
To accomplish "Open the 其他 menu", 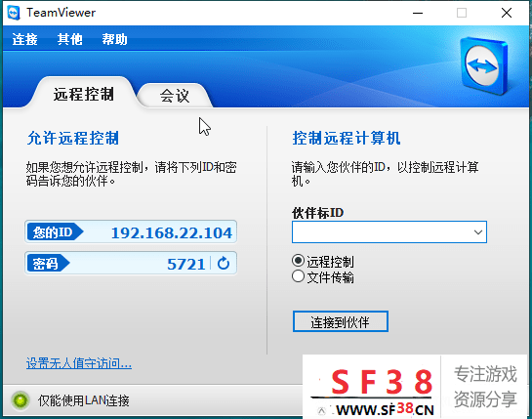I will [70, 39].
